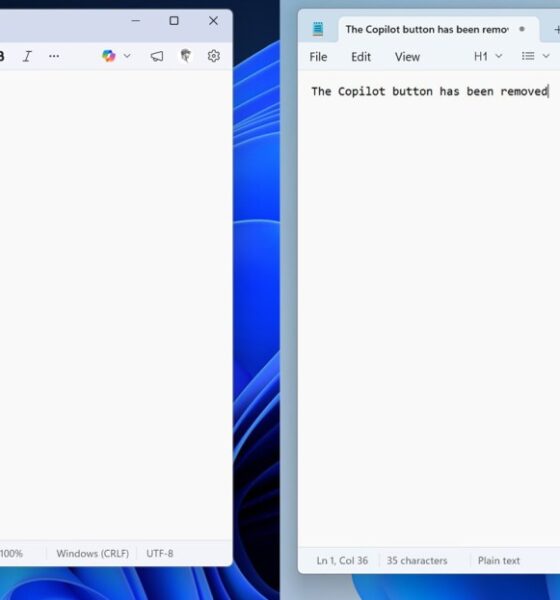Minimize the left Notepad window
The width and height of the screenshot is (560, 600).
136,21
